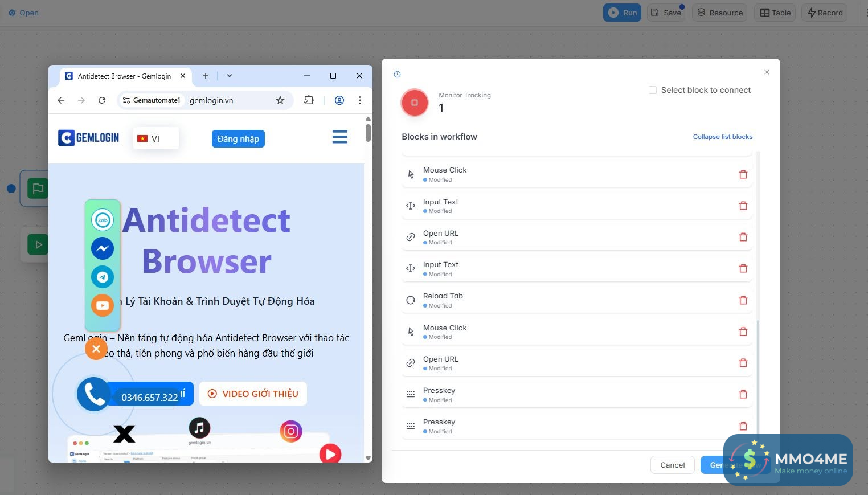Select the flag node on the canvas

[38, 188]
